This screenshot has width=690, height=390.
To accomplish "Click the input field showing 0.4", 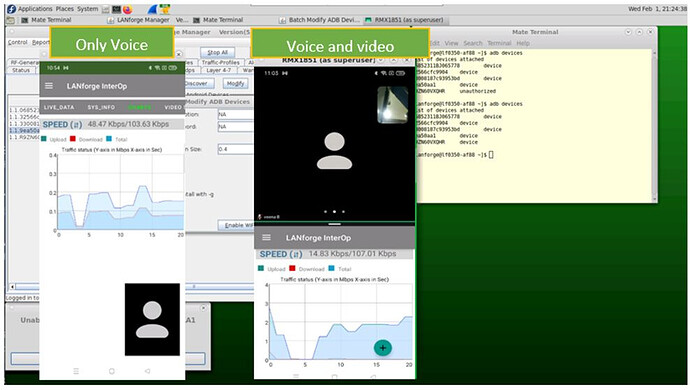I will tap(235, 149).
